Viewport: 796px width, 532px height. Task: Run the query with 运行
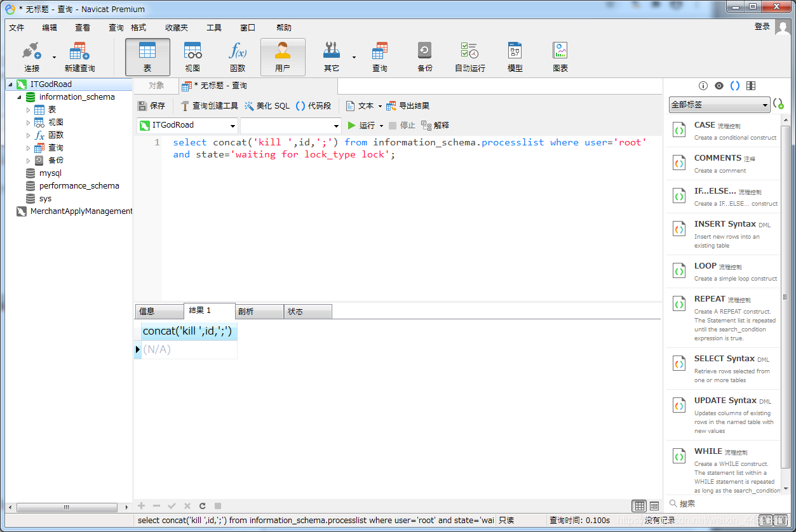pyautogui.click(x=361, y=126)
